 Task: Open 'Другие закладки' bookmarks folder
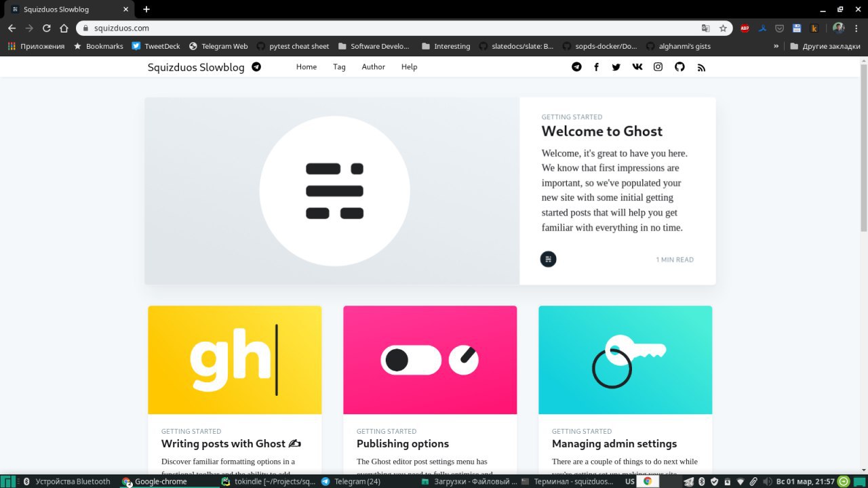(825, 46)
